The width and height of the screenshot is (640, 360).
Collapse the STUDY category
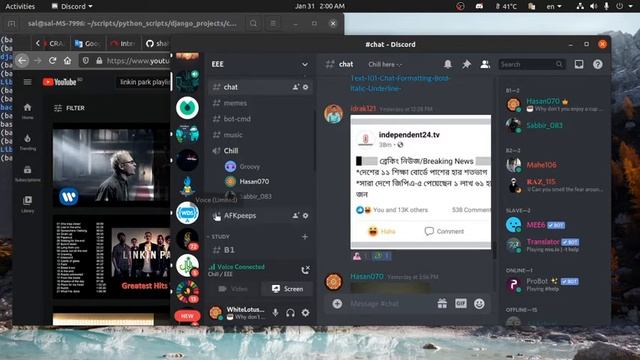[220, 237]
